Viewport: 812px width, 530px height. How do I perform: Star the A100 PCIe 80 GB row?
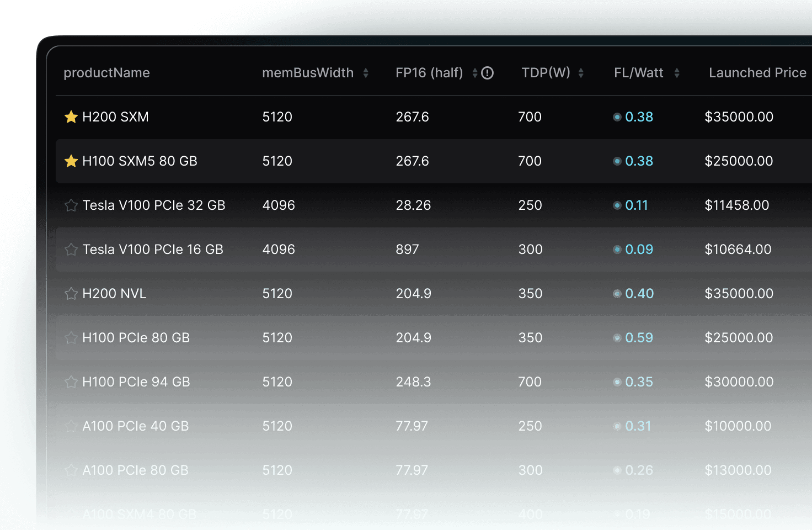[x=71, y=470]
